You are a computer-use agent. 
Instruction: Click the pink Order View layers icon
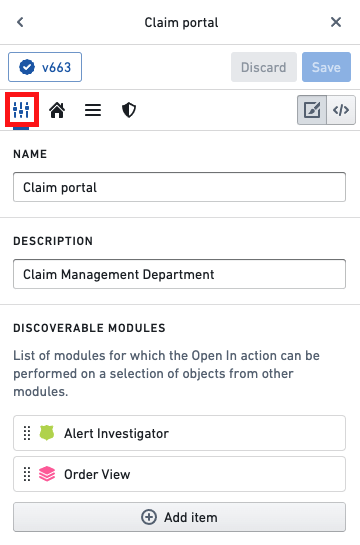(x=47, y=474)
